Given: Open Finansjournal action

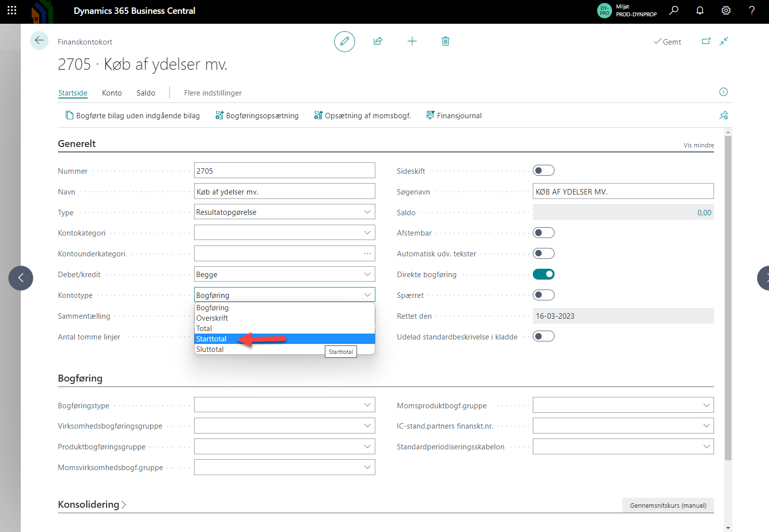Looking at the screenshot, I should (x=454, y=116).
